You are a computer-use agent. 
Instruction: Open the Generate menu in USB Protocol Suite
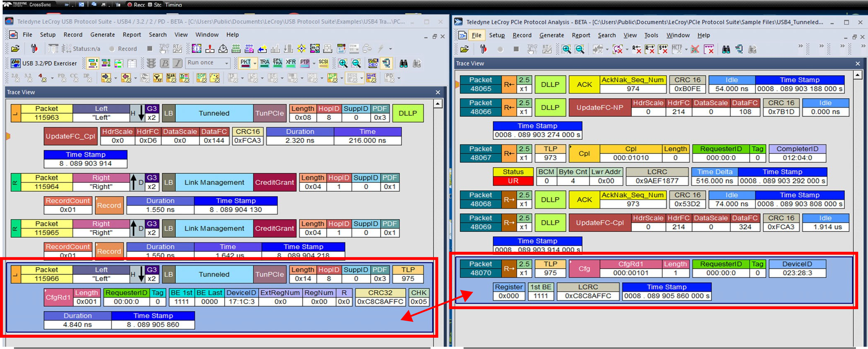click(x=102, y=35)
